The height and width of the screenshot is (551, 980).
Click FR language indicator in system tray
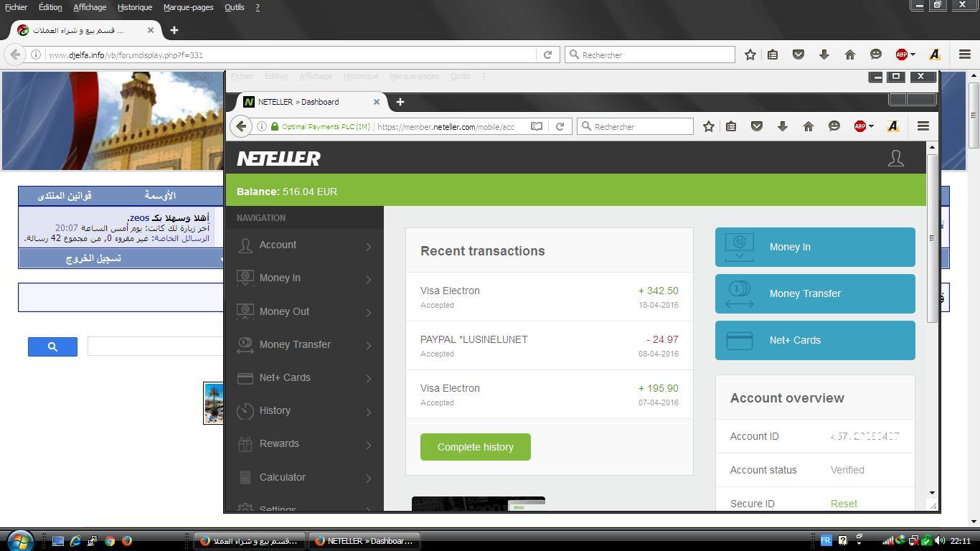point(826,540)
